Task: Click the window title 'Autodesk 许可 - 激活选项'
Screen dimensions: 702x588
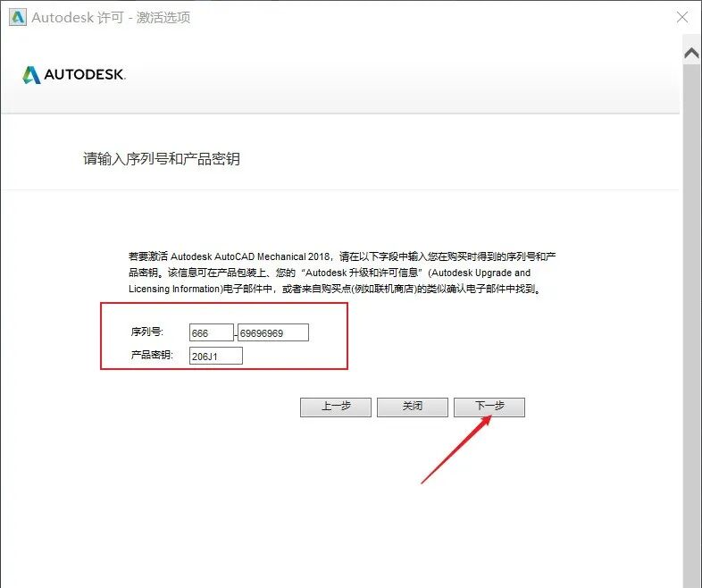Action: 111,18
